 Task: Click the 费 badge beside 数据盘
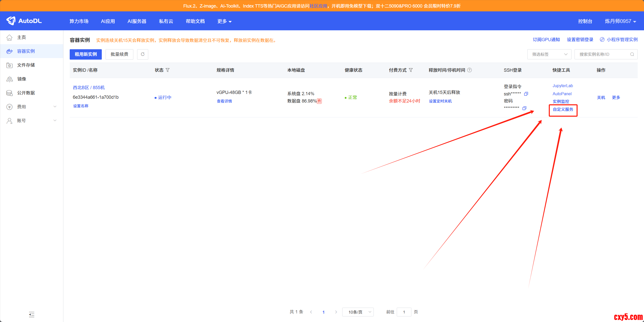(319, 101)
